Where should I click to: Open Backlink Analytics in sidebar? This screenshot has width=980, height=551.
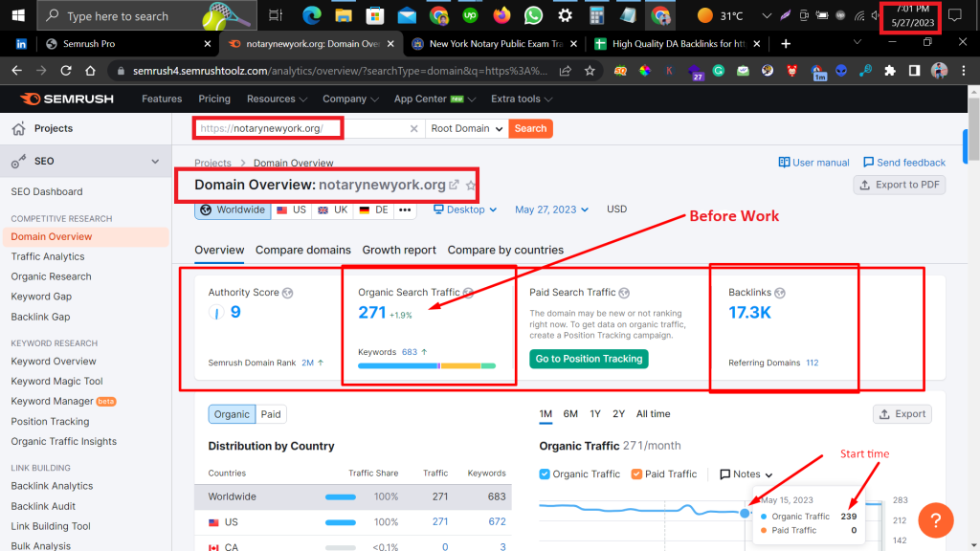[x=52, y=486]
